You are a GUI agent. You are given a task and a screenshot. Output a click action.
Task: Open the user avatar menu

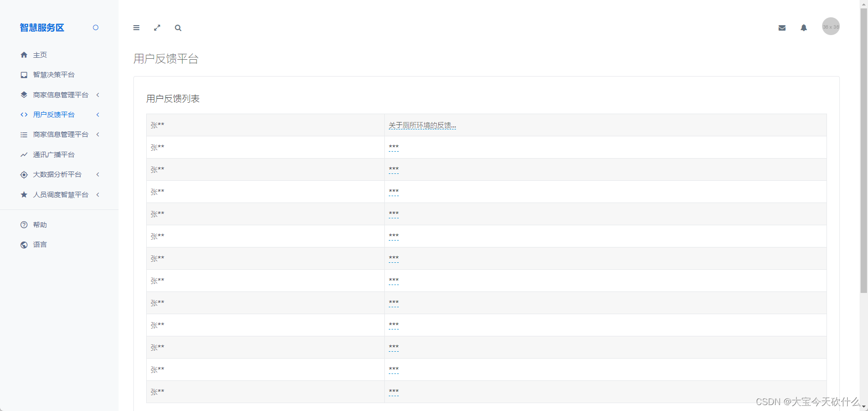point(831,27)
